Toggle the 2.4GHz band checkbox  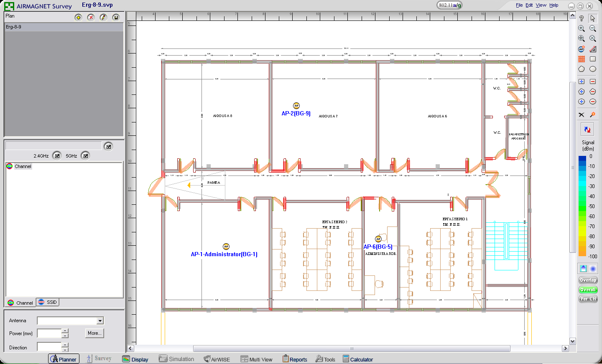point(57,156)
